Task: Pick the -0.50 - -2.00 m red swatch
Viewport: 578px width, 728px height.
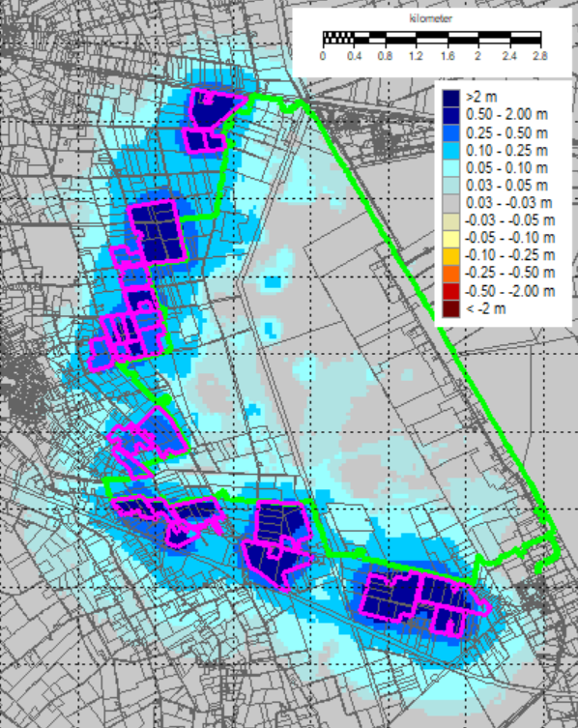Action: (x=450, y=292)
